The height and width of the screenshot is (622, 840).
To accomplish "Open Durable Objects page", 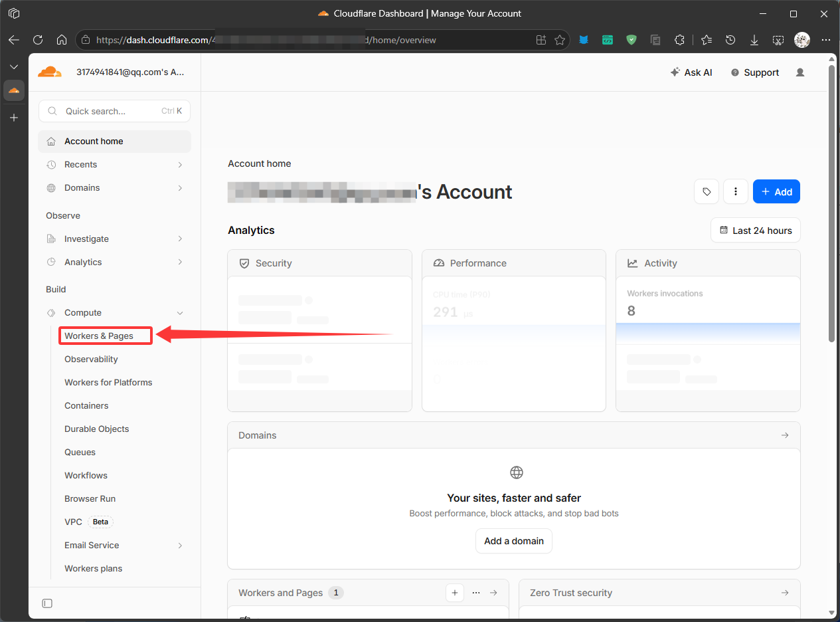I will [x=97, y=429].
